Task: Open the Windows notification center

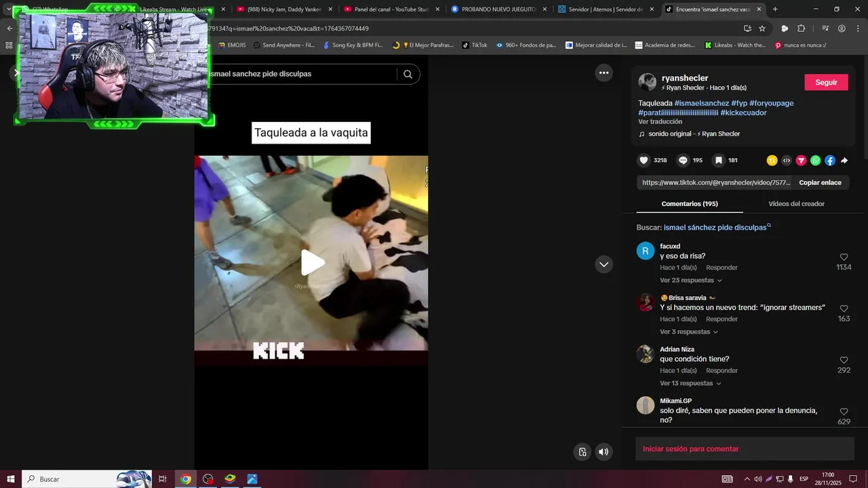Action: tap(853, 479)
